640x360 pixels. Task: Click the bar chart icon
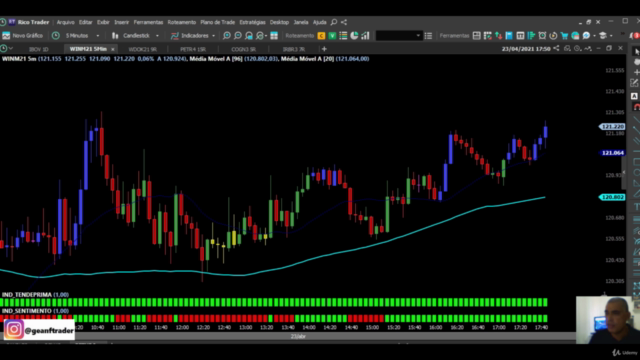click(365, 36)
